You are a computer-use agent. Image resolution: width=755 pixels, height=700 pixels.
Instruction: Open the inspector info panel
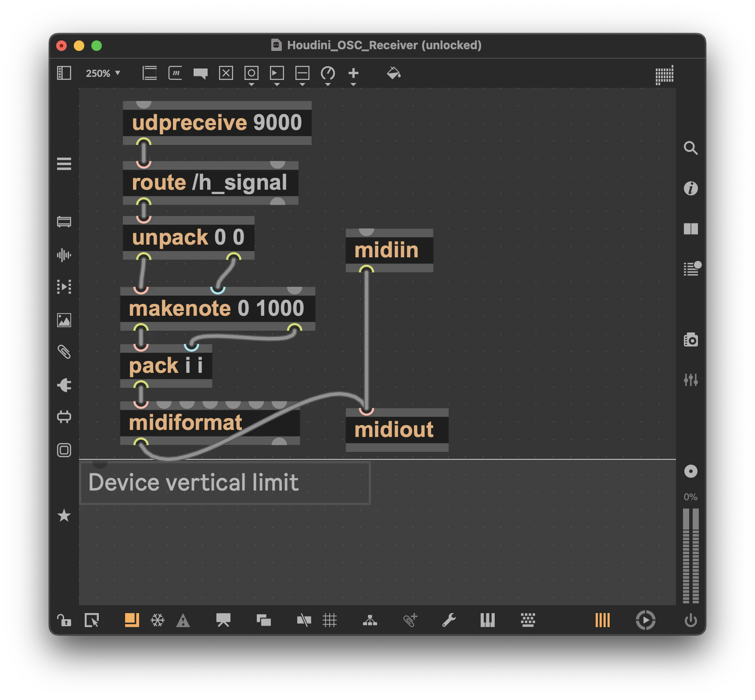(x=691, y=188)
